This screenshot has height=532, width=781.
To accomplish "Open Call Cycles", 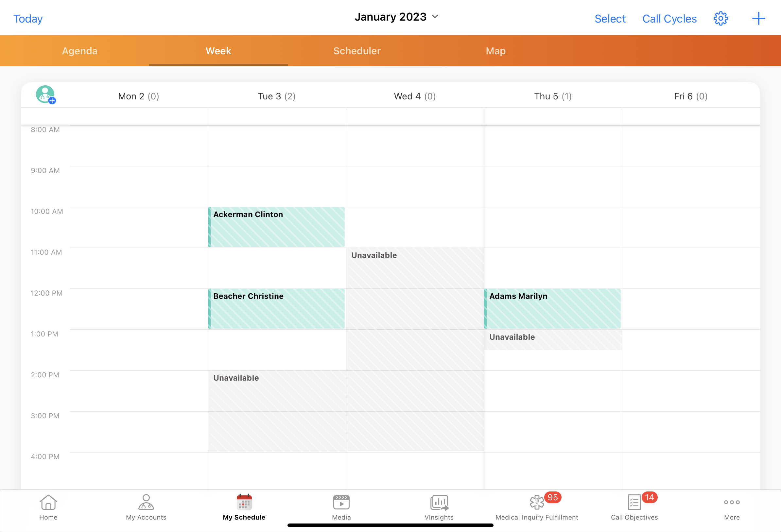I will pyautogui.click(x=669, y=19).
